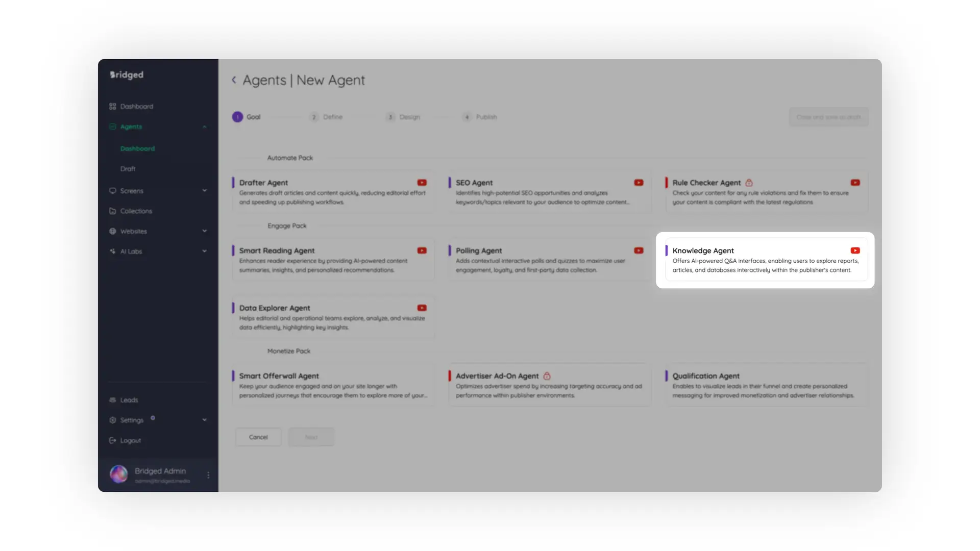Click the Cancel button
The width and height of the screenshot is (980, 551).
[258, 437]
